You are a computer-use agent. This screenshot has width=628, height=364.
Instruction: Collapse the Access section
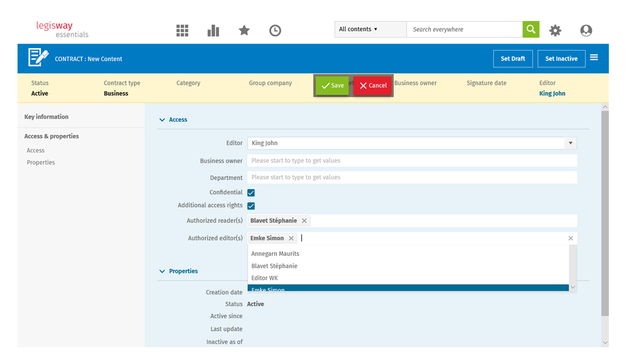tap(162, 120)
